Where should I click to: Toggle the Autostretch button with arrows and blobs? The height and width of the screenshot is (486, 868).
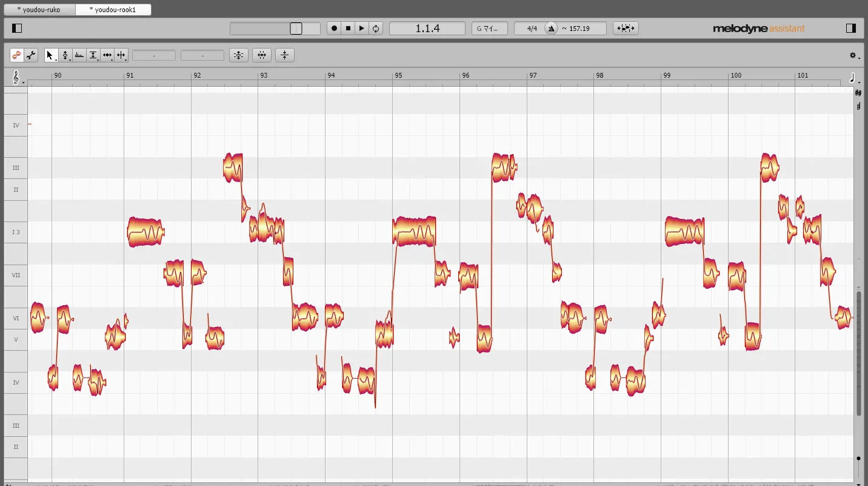(626, 29)
